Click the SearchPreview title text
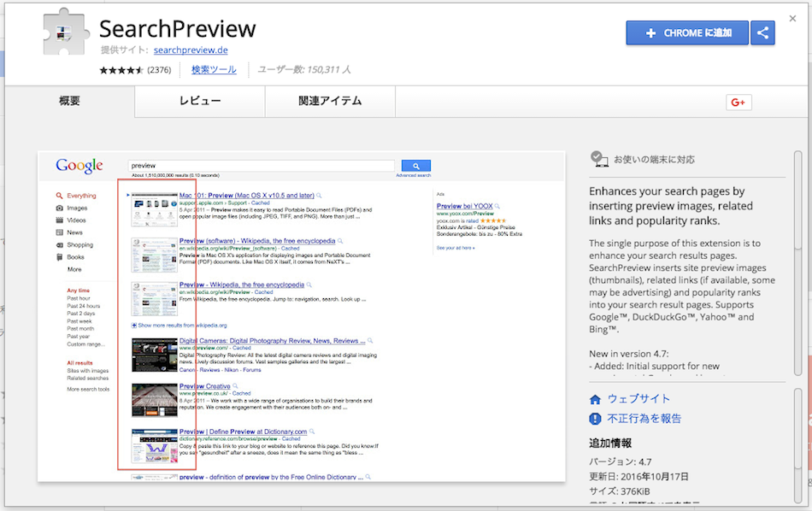The image size is (812, 511). tap(178, 29)
